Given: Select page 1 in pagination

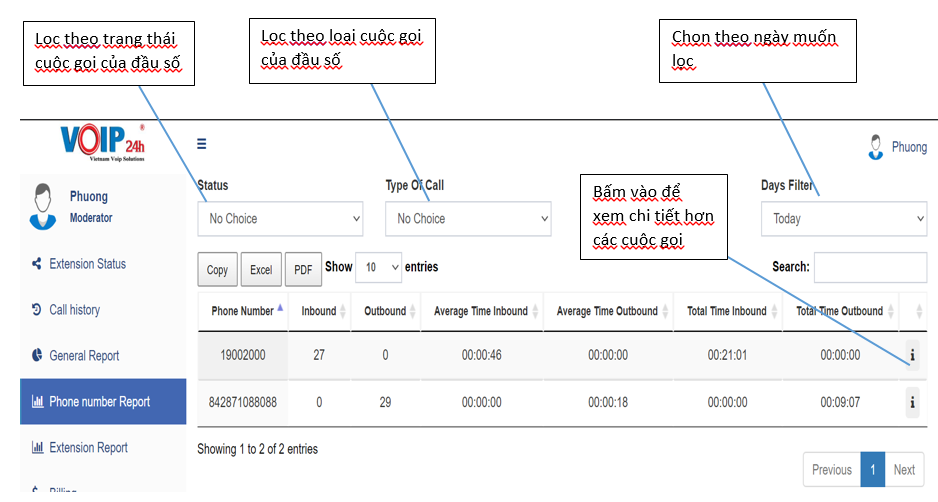Looking at the screenshot, I should [873, 470].
